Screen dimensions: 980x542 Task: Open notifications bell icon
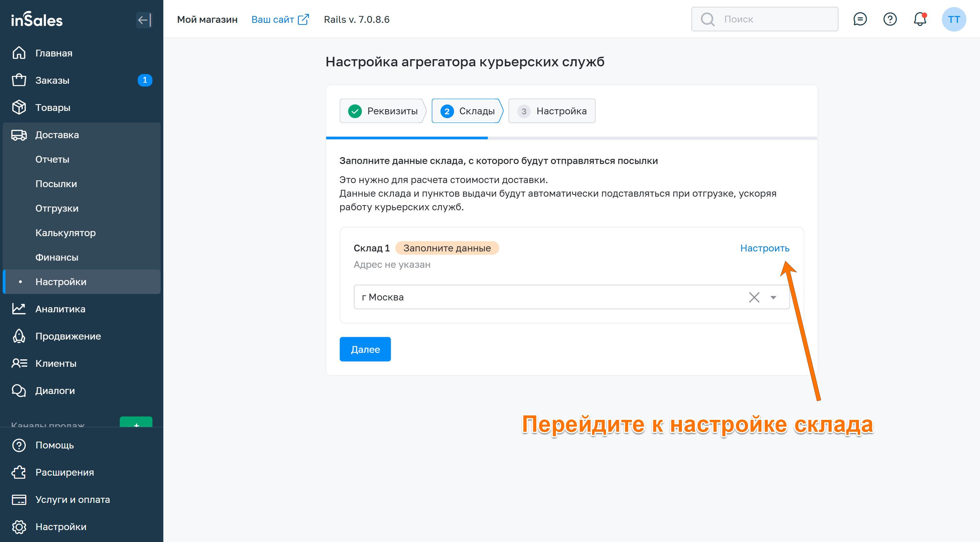click(919, 19)
